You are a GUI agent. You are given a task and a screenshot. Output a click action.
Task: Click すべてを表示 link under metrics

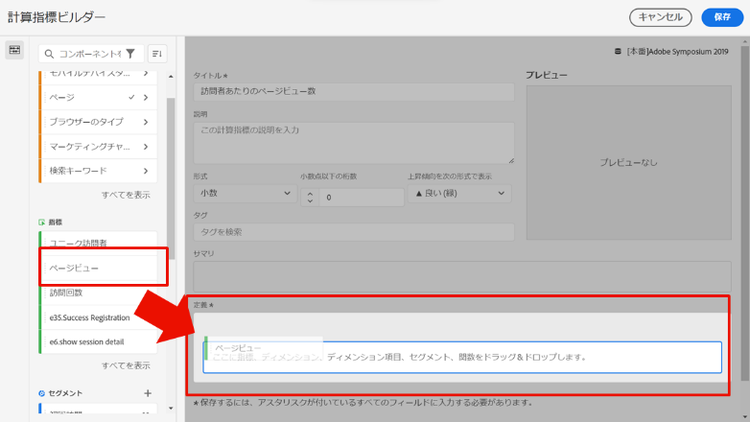126,365
